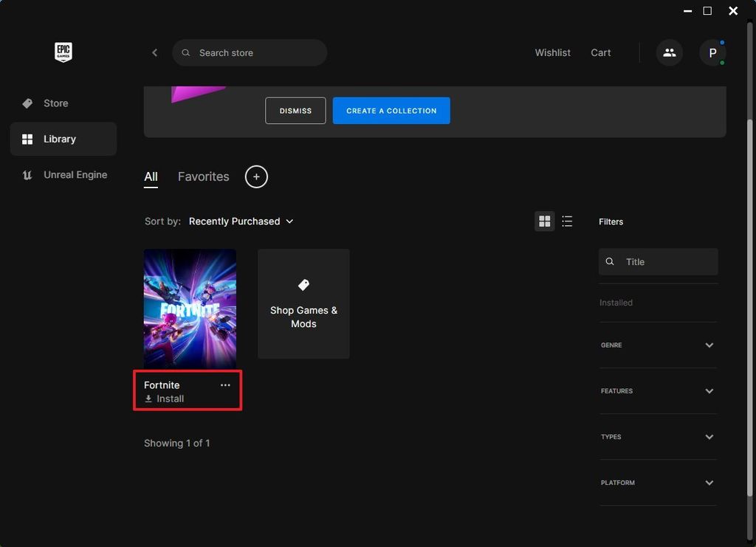Switch library to grid view
Screen dimensions: 756x547
point(544,221)
